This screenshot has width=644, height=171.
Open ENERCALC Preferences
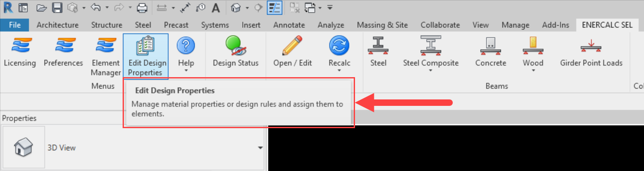tap(63, 51)
